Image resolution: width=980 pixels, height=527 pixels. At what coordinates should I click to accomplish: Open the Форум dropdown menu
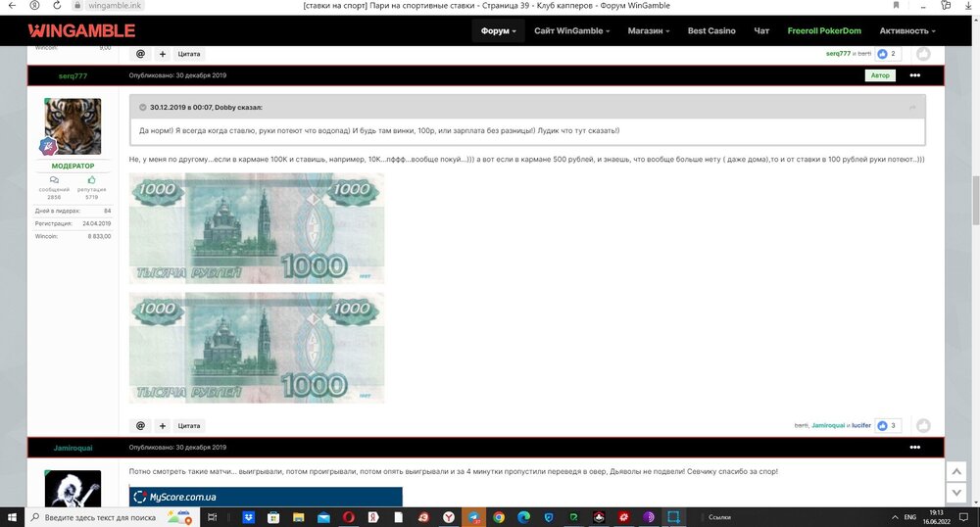[x=498, y=30]
